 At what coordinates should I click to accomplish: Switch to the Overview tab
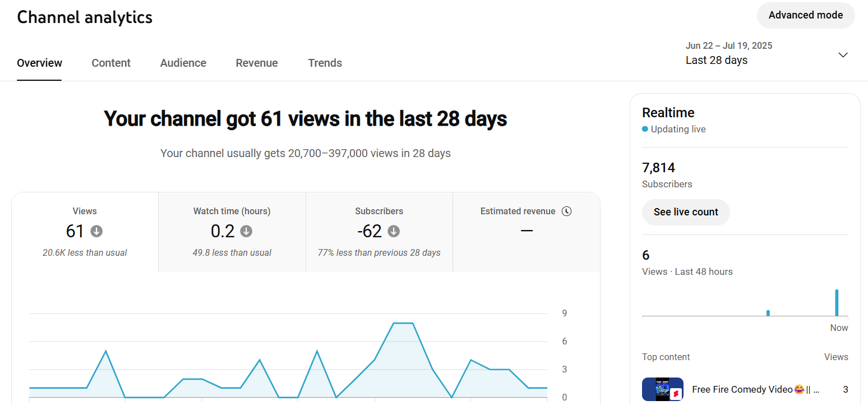coord(39,63)
